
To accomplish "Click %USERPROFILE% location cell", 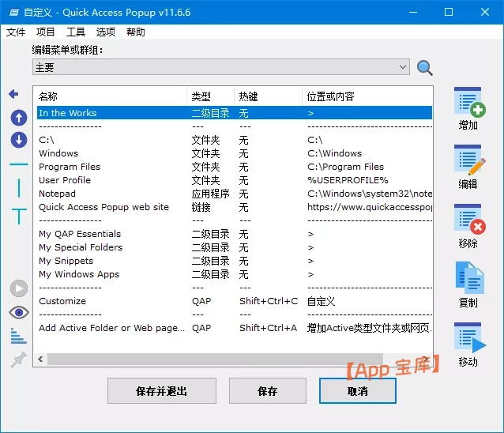I will (348, 180).
